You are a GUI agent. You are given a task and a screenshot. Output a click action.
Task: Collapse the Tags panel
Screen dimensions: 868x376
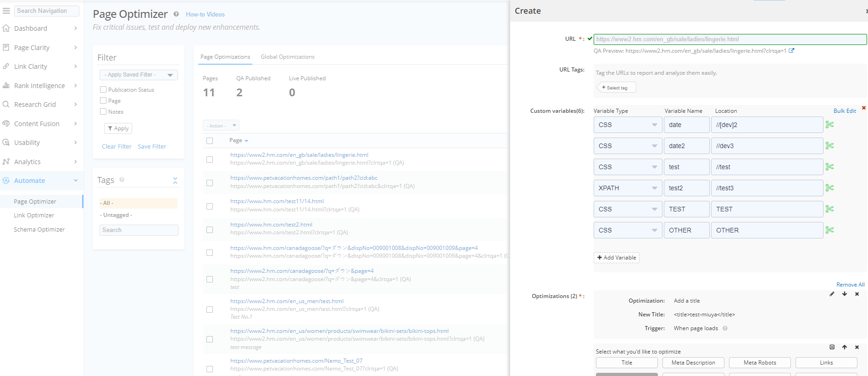click(175, 181)
